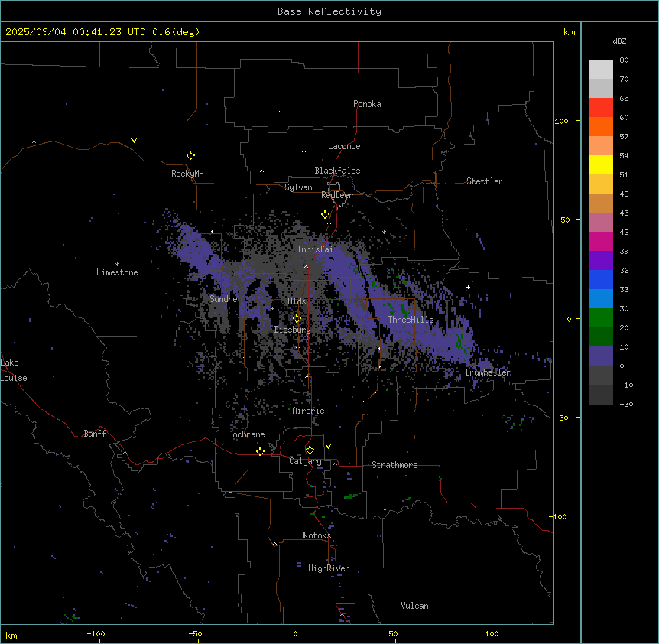
Task: Select the magenta 39-42 dBZ legend swatch
Action: pos(601,241)
